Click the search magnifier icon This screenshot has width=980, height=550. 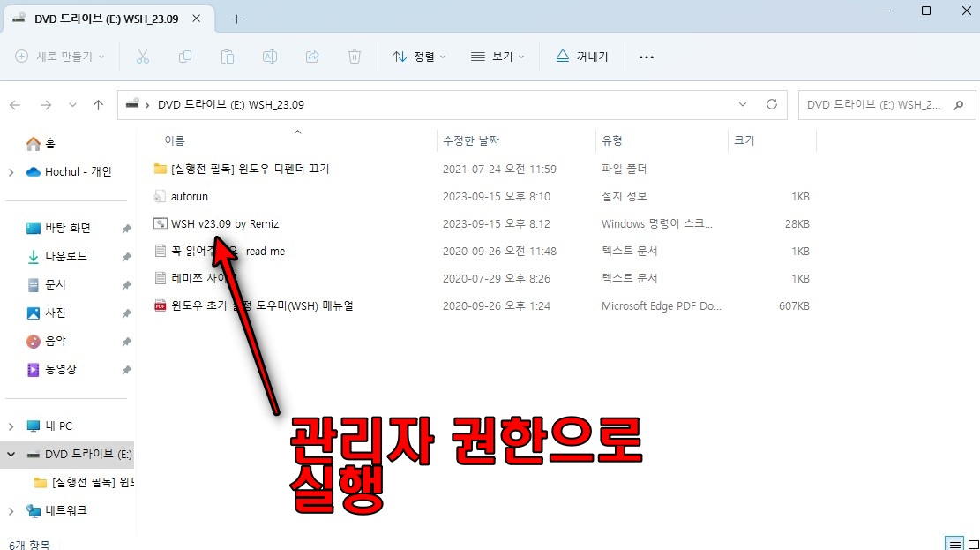pos(958,105)
